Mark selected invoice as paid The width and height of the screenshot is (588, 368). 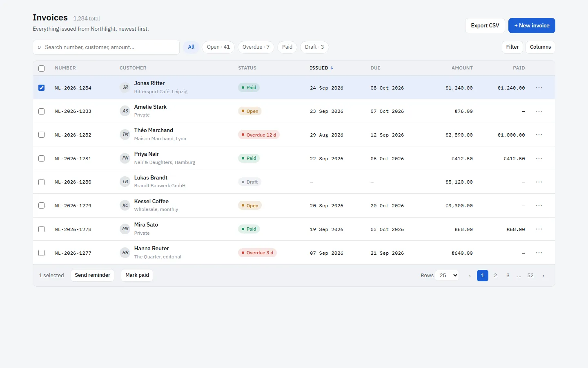point(137,275)
